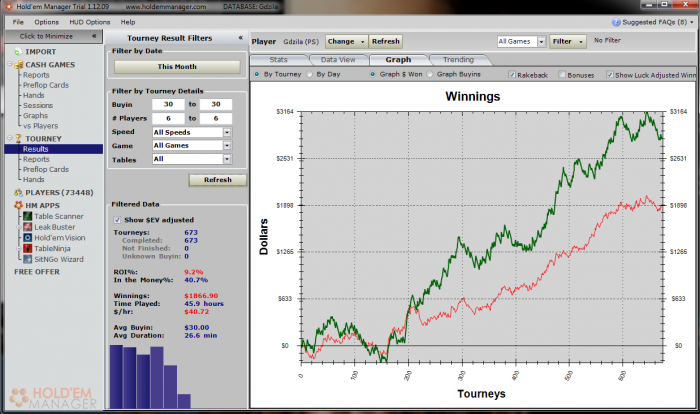Click Refresh in Tourney Details filters
This screenshot has height=414, width=700.
click(x=218, y=180)
